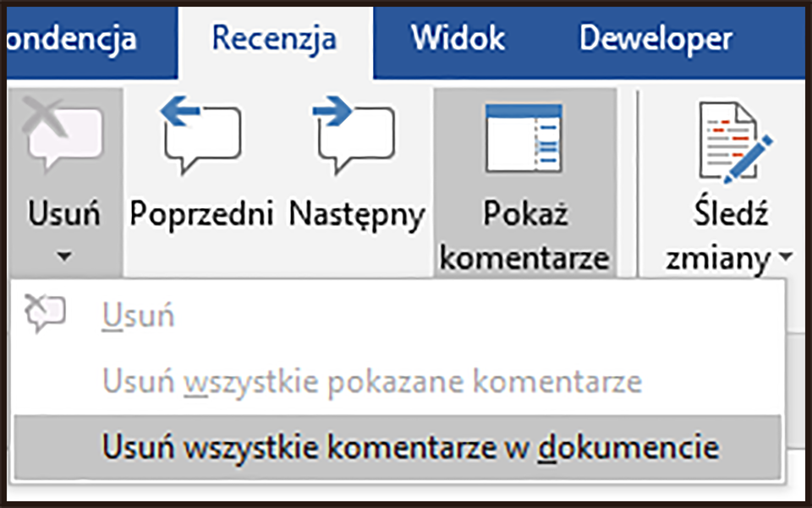
Task: Click the small bubble icon beside Usuń menu entry
Action: click(x=47, y=313)
